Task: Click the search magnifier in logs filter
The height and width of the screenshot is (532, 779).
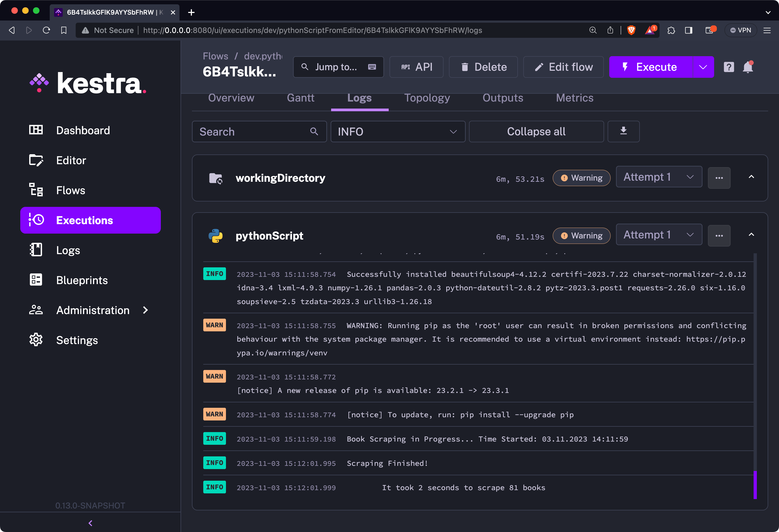Action: 314,131
